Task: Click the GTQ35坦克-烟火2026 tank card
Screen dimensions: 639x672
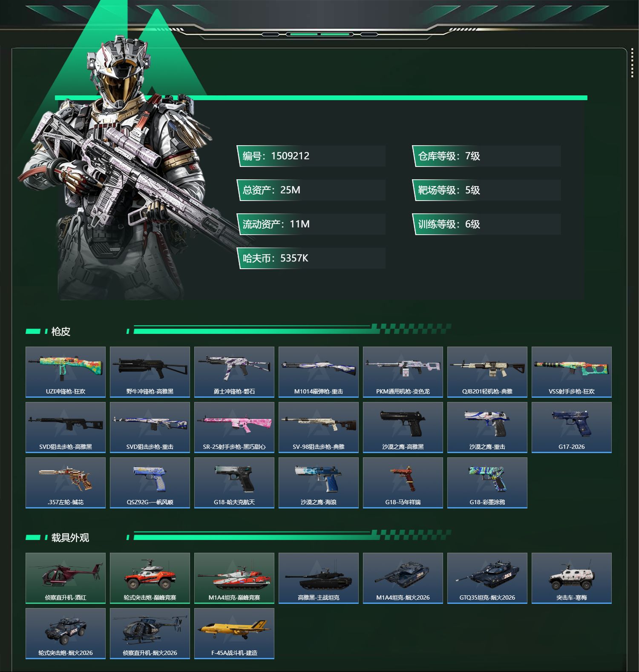Action: point(487,578)
